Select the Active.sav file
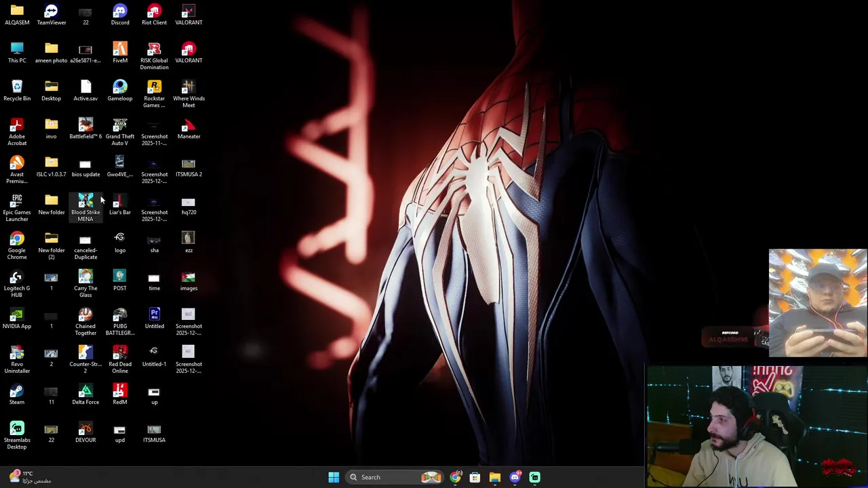This screenshot has height=488, width=868. coord(85,90)
